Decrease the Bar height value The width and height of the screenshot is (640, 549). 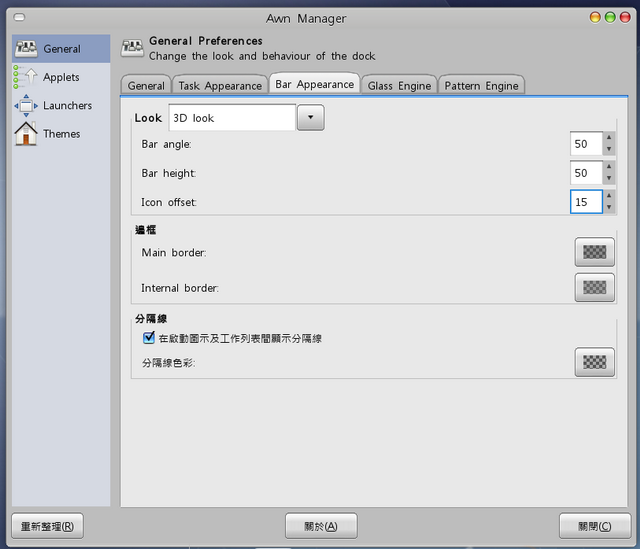click(x=609, y=178)
